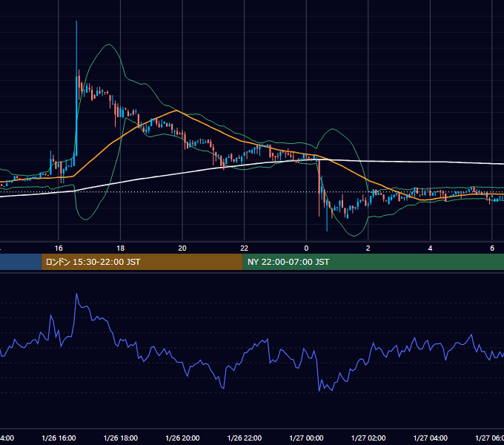Click the 1/27 04:00 label on the indicator axis

click(x=430, y=438)
